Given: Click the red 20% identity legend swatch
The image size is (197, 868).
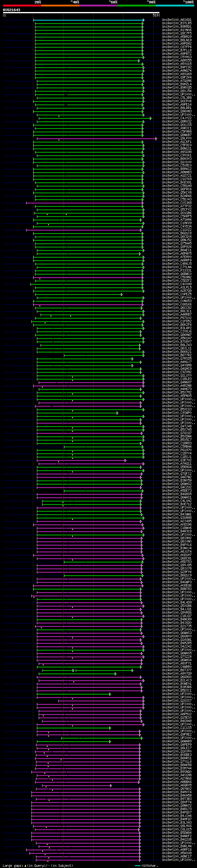Looking at the screenshot, I should point(22,6).
